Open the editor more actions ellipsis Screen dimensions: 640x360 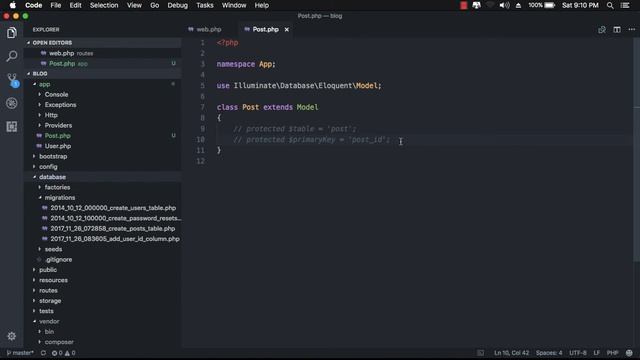click(x=631, y=29)
